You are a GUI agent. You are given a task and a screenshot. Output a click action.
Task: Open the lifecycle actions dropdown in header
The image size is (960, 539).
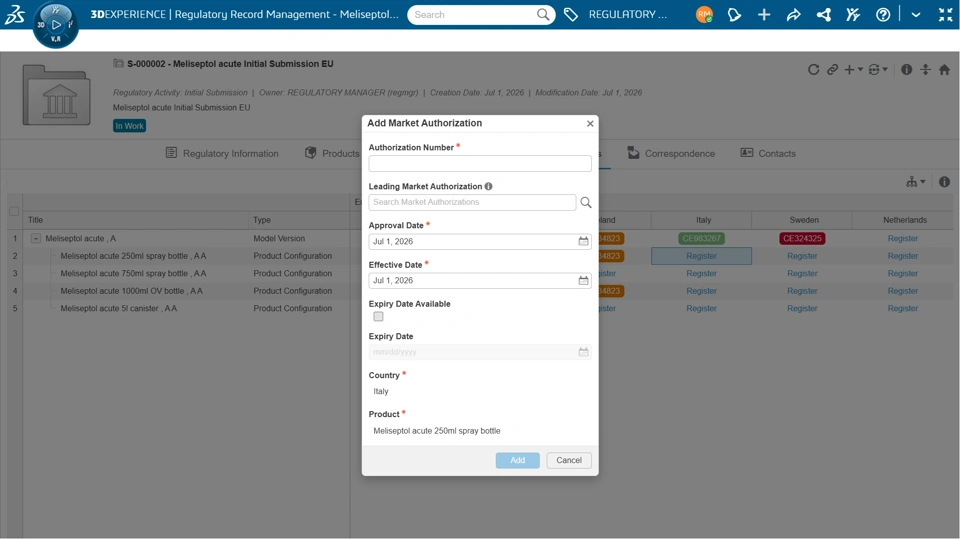878,70
